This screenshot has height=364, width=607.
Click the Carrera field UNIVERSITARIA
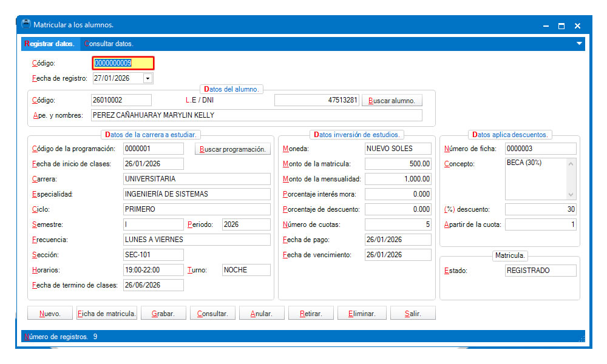click(197, 179)
